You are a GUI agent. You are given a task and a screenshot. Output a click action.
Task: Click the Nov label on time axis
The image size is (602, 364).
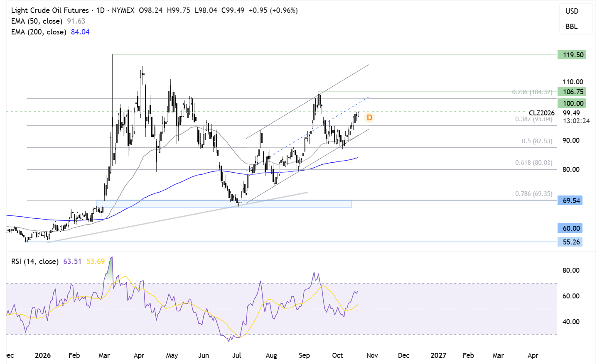372,355
